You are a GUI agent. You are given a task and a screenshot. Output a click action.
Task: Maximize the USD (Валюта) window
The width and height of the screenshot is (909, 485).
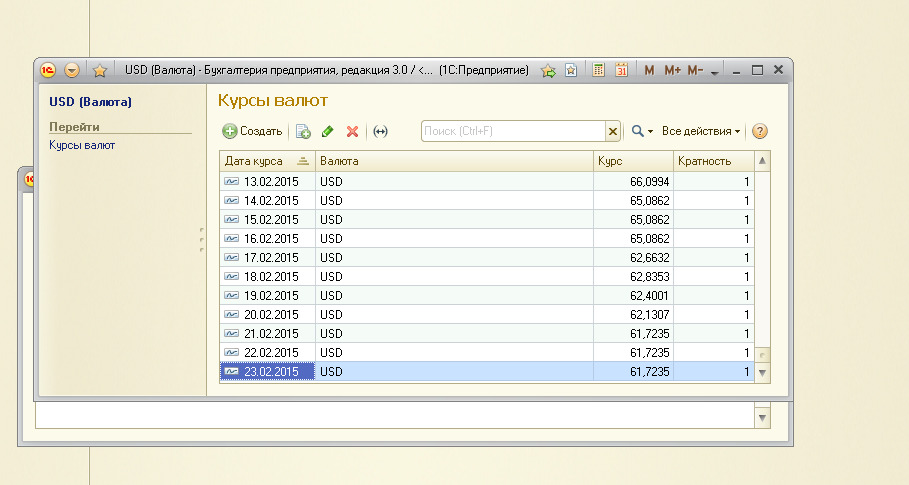[757, 70]
